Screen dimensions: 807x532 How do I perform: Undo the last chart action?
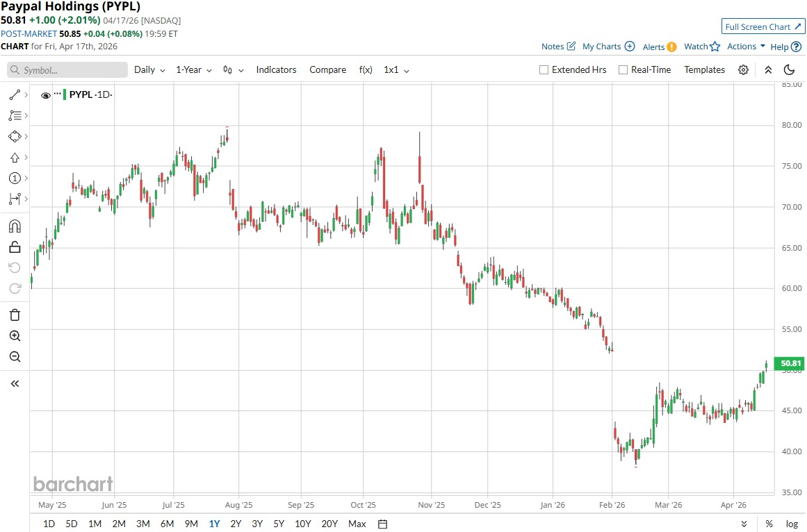click(x=15, y=267)
